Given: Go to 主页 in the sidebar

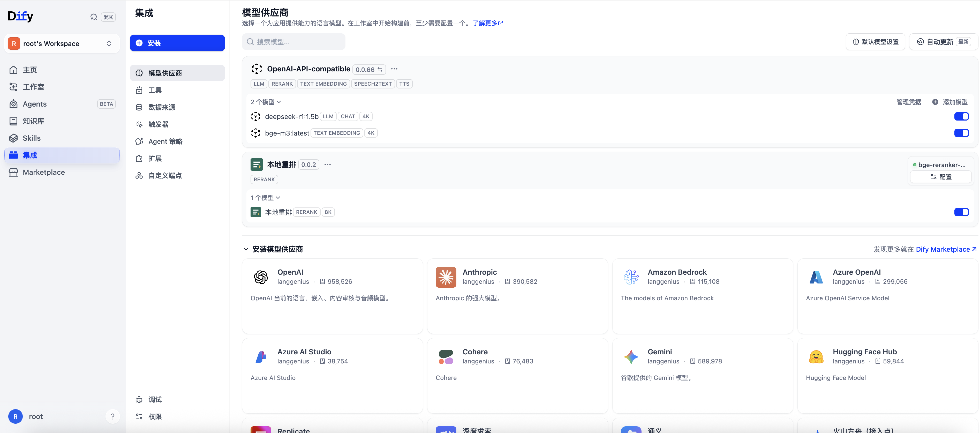Looking at the screenshot, I should [62, 70].
